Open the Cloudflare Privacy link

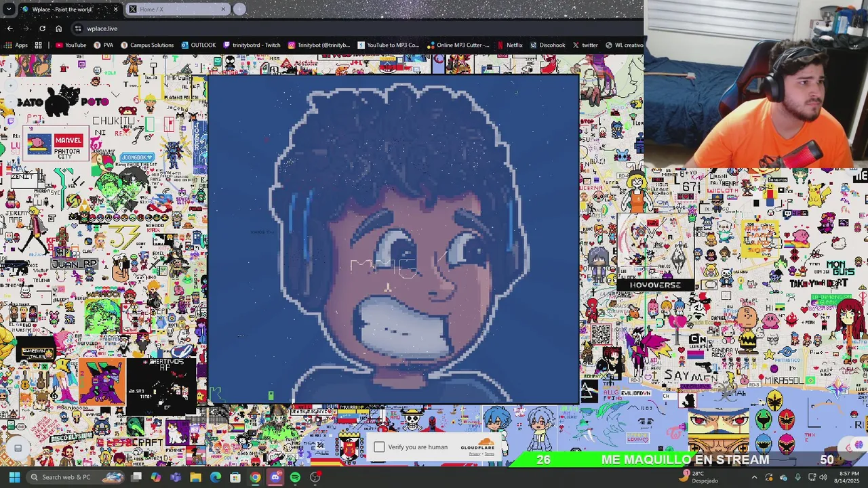pos(475,454)
